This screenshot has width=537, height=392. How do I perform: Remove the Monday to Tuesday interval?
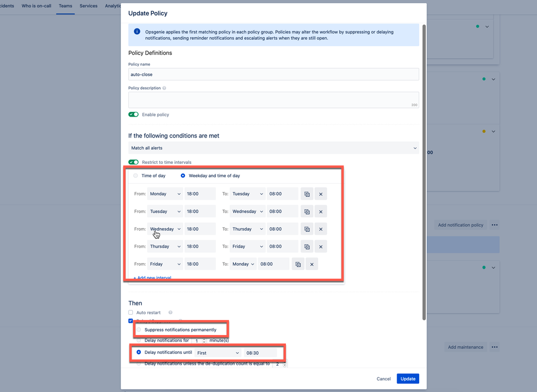(x=320, y=194)
